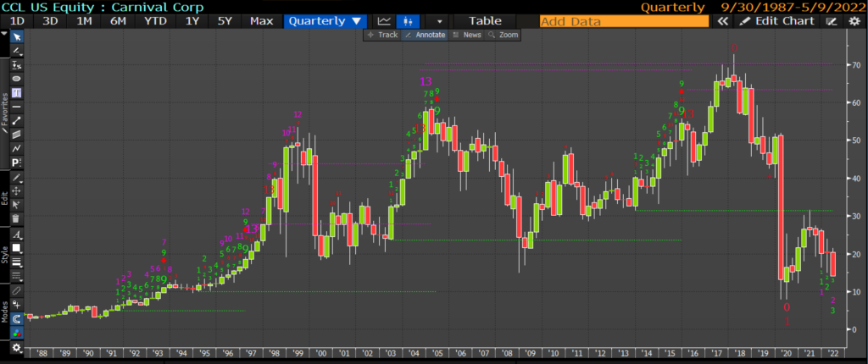Set range to 5Y
Viewport: 868px width, 364px height.
point(225,21)
